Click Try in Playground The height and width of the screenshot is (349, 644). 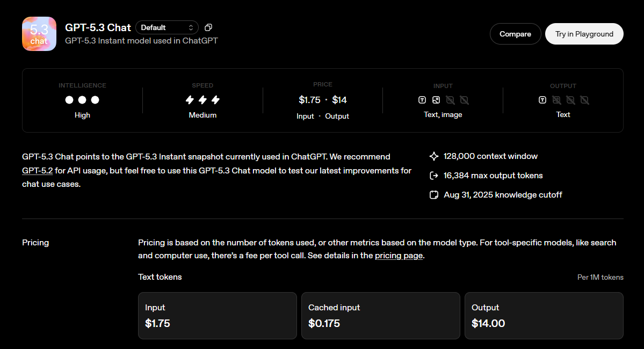pos(584,33)
